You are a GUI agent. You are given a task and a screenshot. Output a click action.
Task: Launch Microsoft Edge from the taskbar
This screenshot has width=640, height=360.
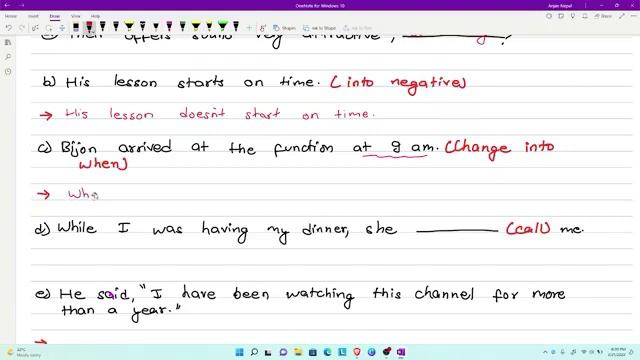[327, 352]
